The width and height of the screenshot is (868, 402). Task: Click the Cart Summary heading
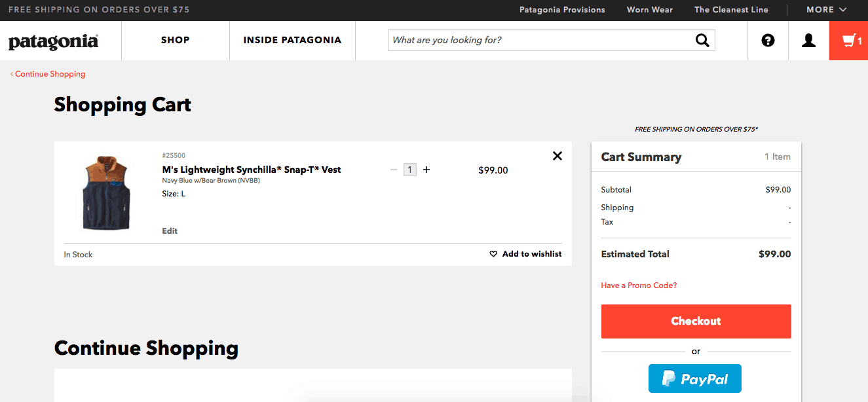coord(641,157)
